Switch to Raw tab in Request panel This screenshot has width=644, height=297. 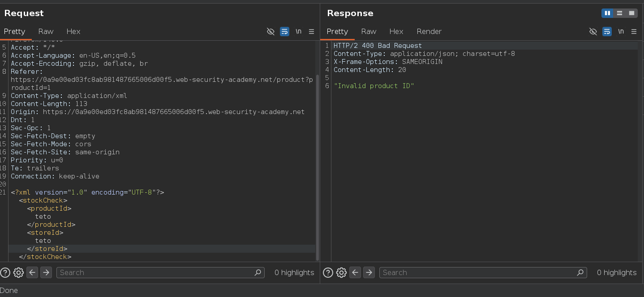[x=46, y=31]
